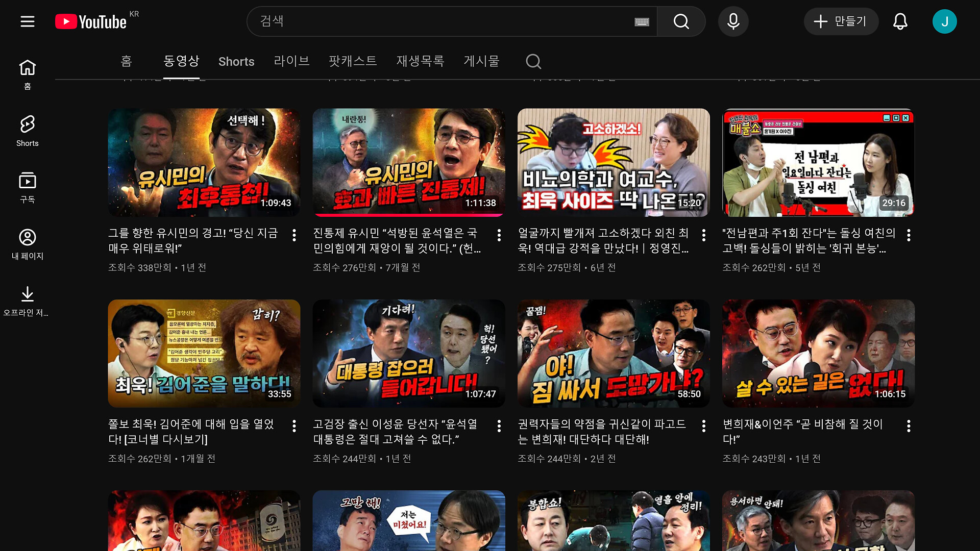980x551 pixels.
Task: Start voice search with microphone
Action: click(x=733, y=21)
